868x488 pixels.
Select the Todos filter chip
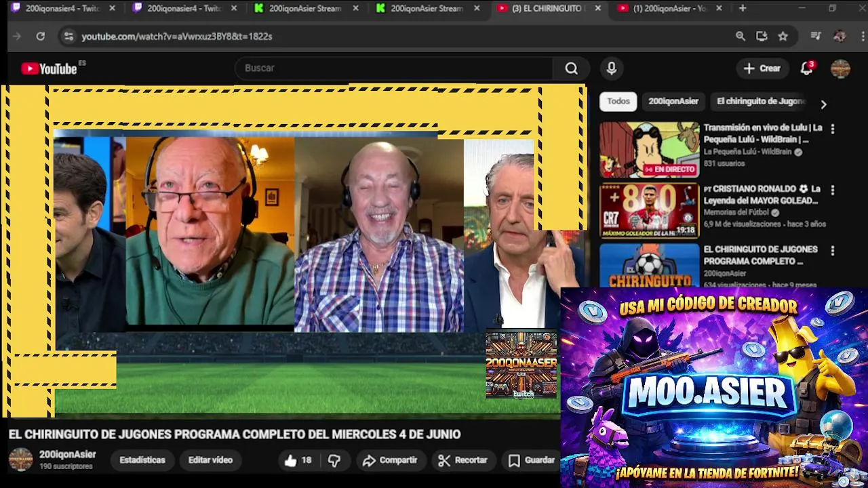point(618,102)
